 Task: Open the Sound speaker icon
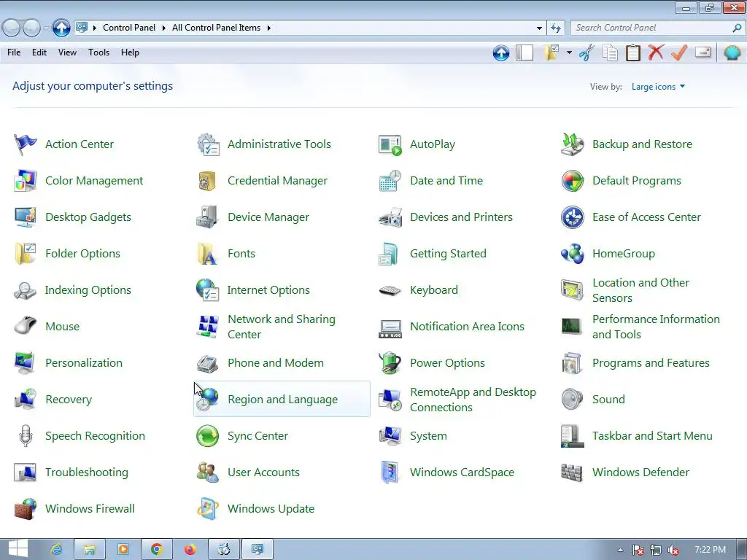pyautogui.click(x=572, y=400)
